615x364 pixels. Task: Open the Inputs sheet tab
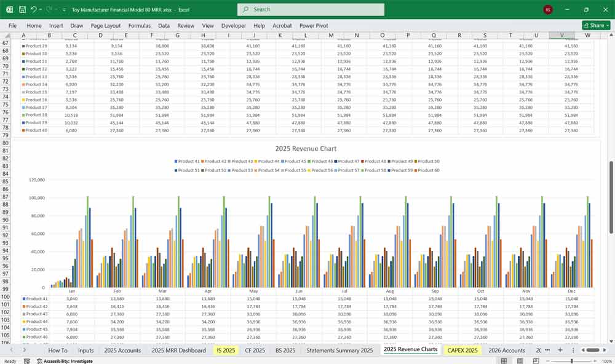click(x=85, y=350)
